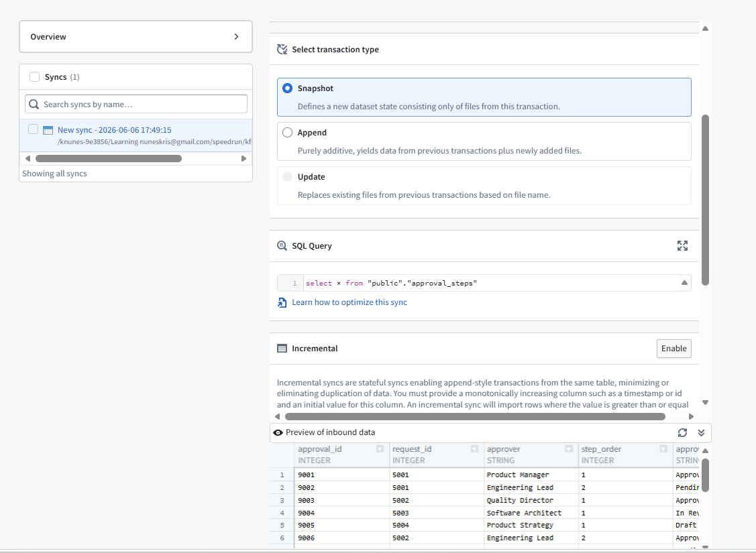Click the preview table scroll-up arrow

[x=705, y=451]
